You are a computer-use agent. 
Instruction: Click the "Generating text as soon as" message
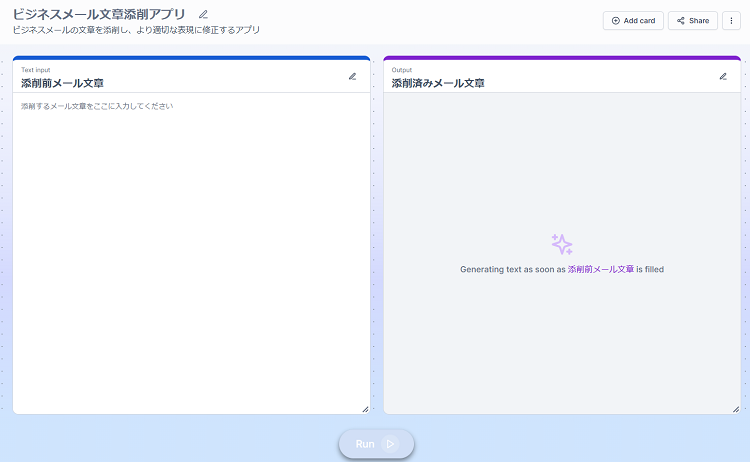coord(512,269)
